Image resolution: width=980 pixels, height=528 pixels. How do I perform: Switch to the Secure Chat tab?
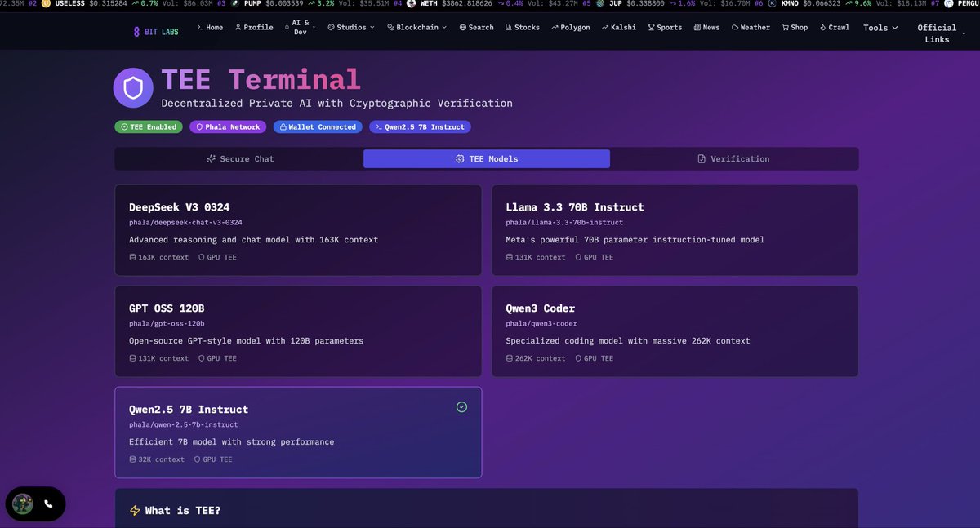pos(240,159)
